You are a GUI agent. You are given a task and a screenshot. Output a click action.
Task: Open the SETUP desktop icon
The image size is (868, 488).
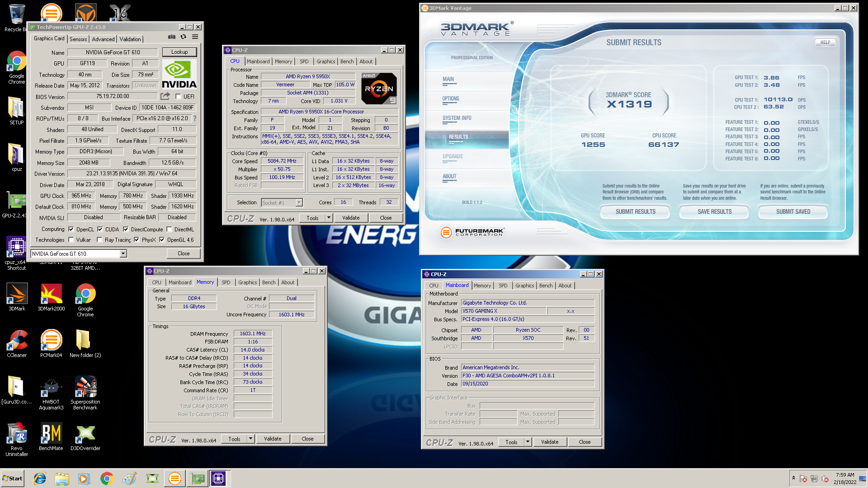[x=16, y=111]
